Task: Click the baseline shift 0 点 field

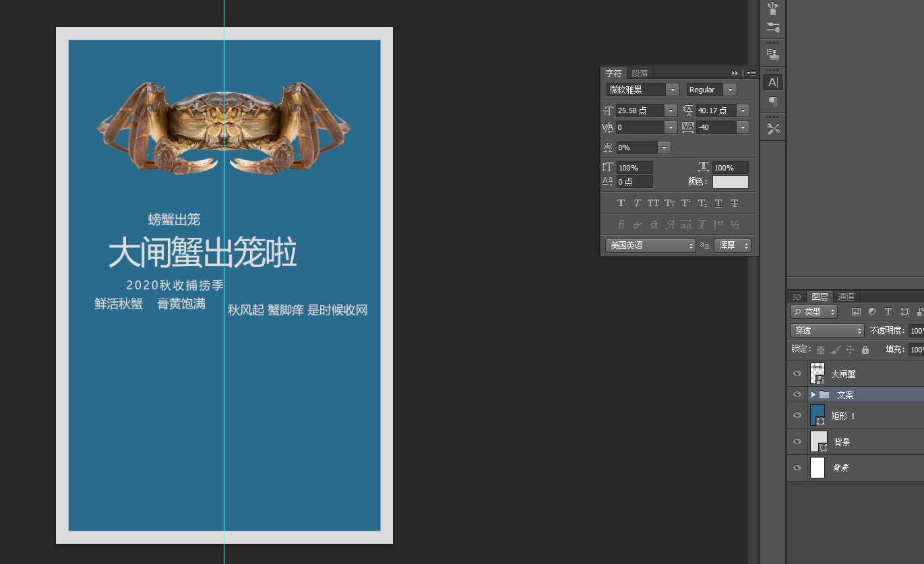Action: tap(634, 182)
